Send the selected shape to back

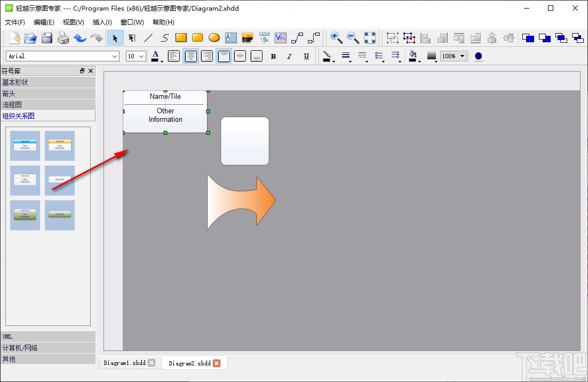544,38
